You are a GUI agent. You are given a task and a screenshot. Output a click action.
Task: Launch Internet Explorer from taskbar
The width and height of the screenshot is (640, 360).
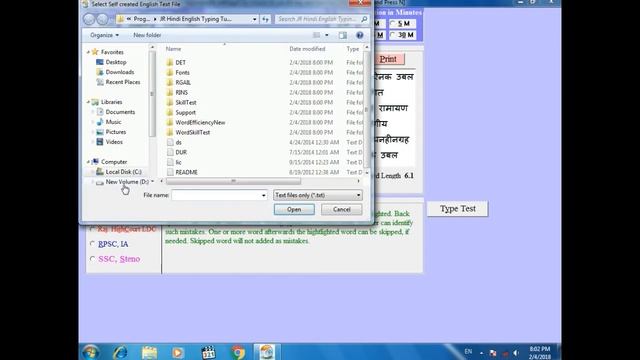(x=120, y=352)
